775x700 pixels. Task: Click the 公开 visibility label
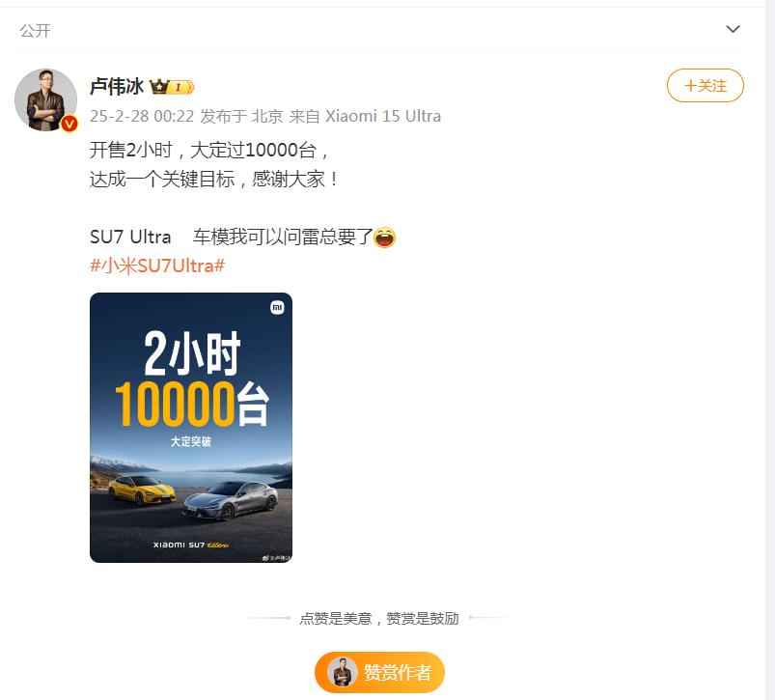35,31
